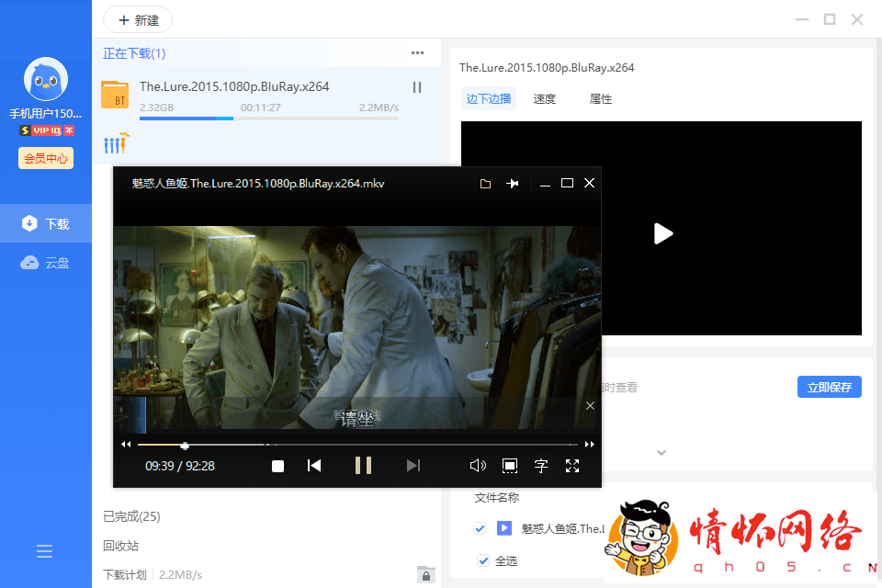Toggle the 全选 select-all checkbox
The image size is (882, 588).
(483, 560)
